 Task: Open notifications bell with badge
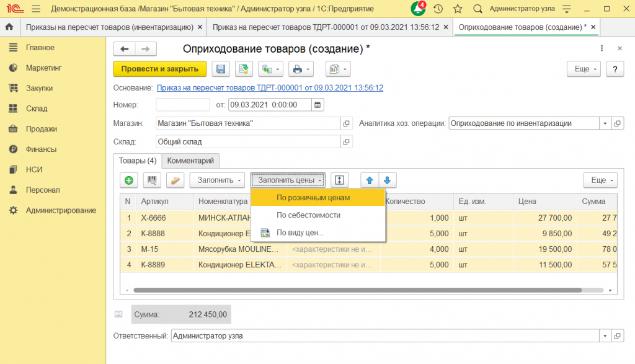tap(418, 9)
